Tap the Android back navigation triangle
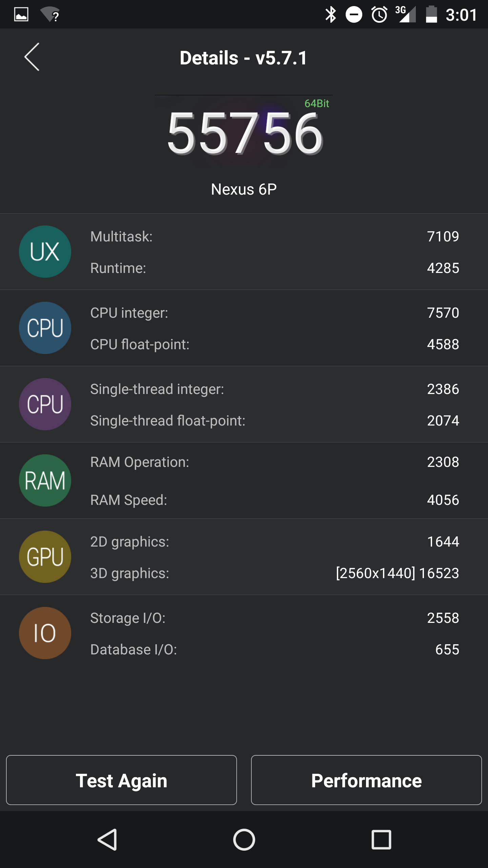Viewport: 488px width, 868px height. click(x=107, y=840)
